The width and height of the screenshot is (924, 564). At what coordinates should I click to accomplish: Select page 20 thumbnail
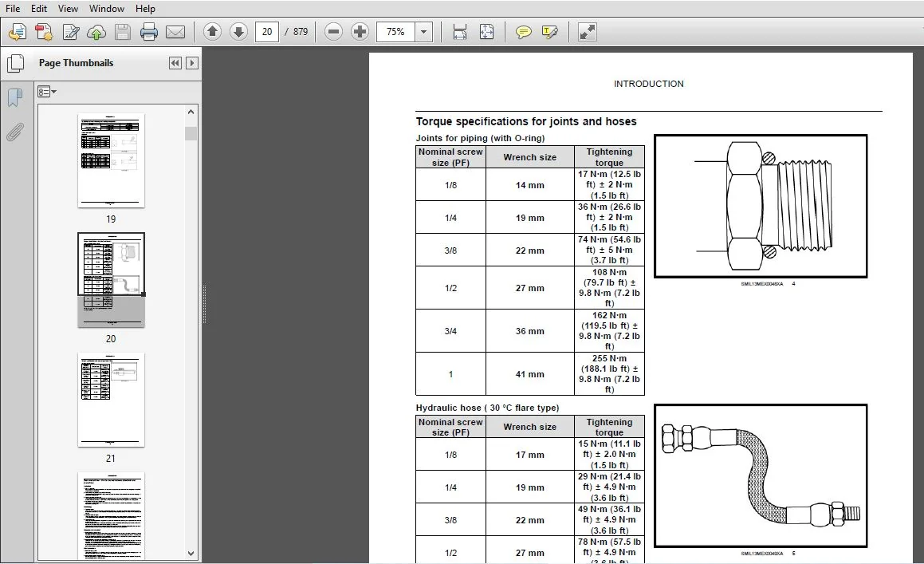[x=111, y=280]
